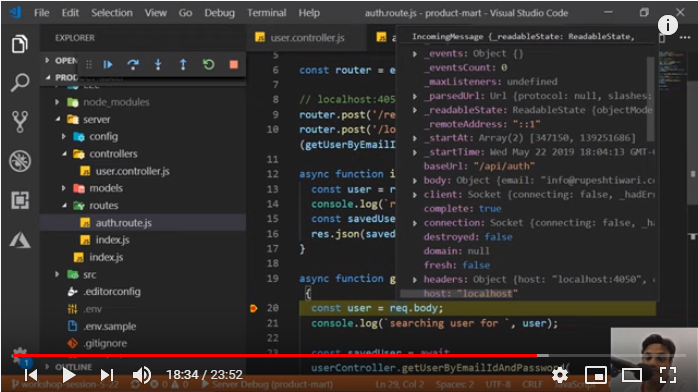Open the Terminal menu
Image resolution: width=698 pixels, height=392 pixels.
267,13
